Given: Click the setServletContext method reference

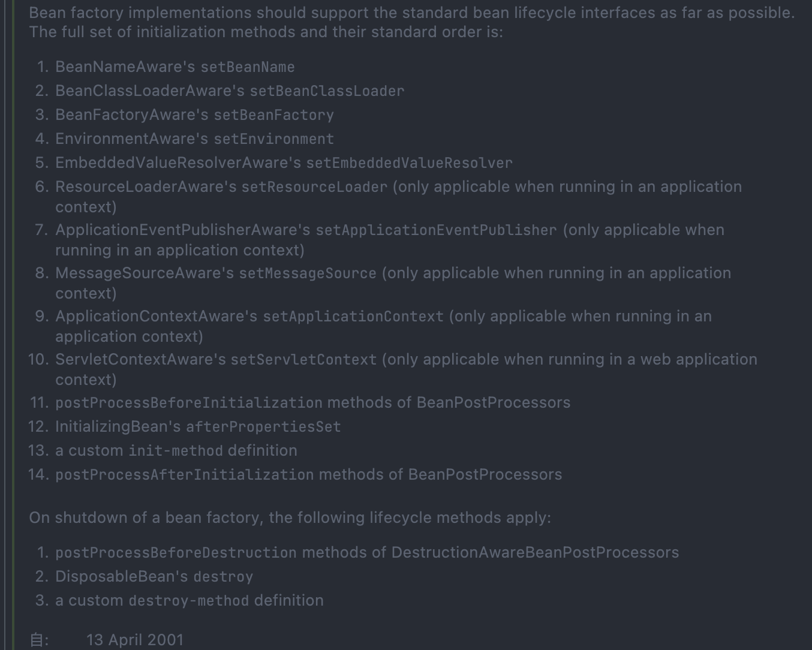Looking at the screenshot, I should pyautogui.click(x=303, y=360).
